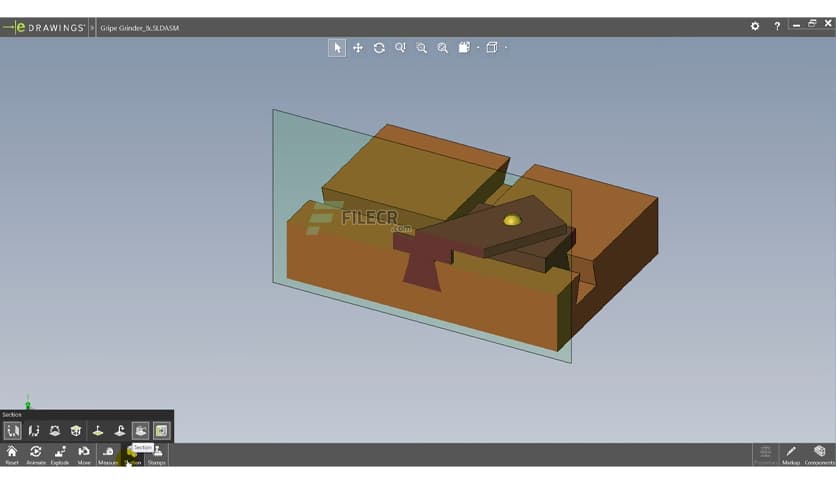Select first section plane alignment button

pos(13,431)
